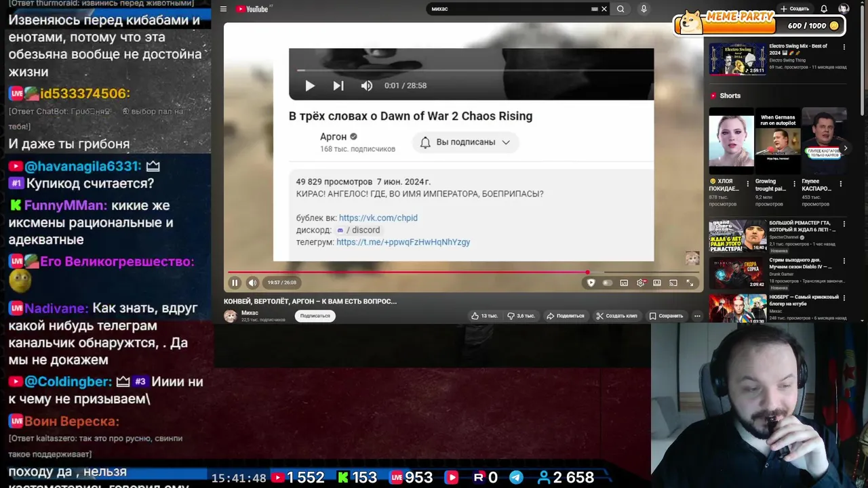Open YouTube notifications bell
The height and width of the screenshot is (488, 868).
click(x=824, y=9)
